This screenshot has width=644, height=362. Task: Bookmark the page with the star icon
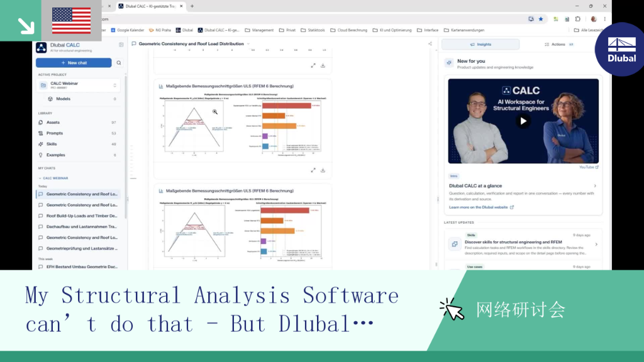pos(541,19)
